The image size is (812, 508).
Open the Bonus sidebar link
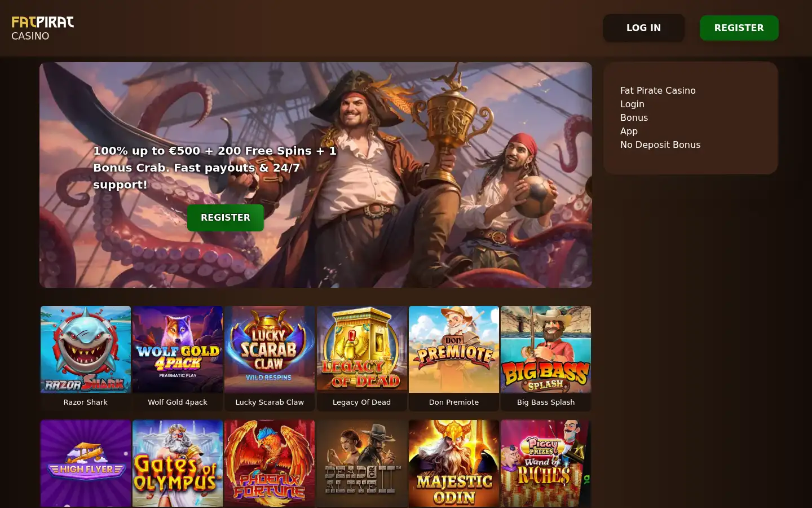634,117
